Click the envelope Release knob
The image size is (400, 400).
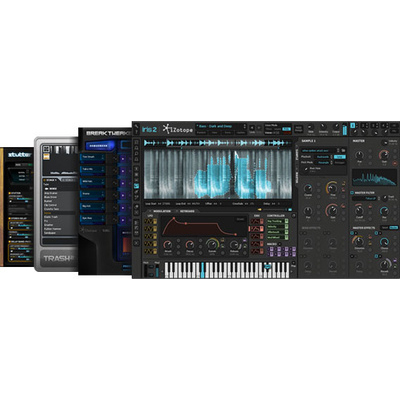coord(234,245)
